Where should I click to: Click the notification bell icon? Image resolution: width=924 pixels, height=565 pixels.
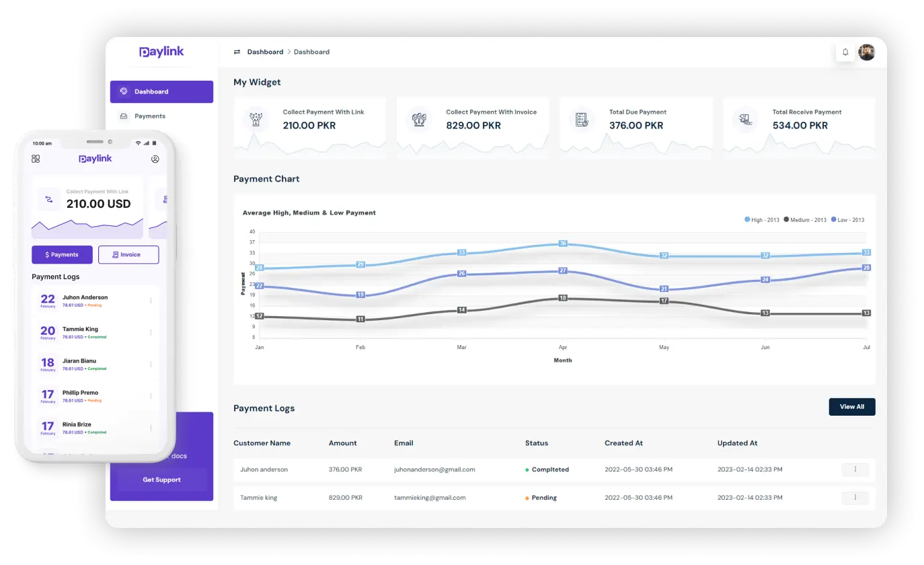[845, 52]
